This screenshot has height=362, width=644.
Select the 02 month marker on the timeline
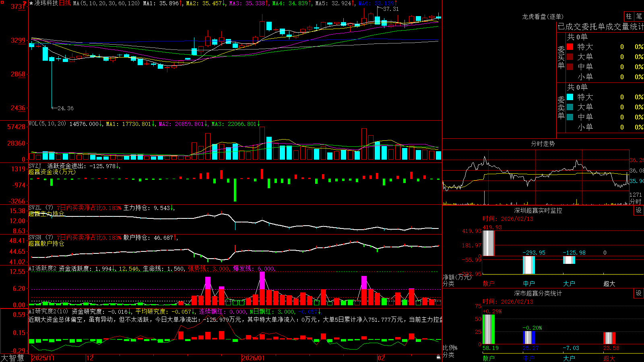click(x=381, y=358)
